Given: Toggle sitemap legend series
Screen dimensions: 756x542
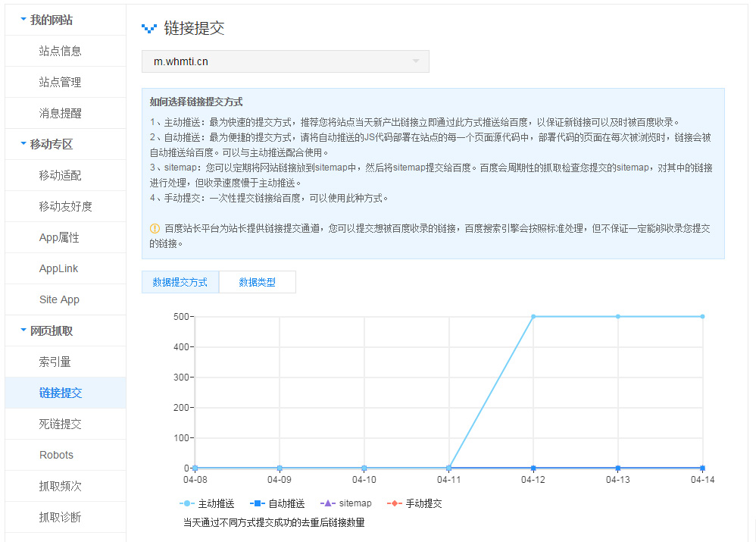Looking at the screenshot, I should tap(345, 503).
